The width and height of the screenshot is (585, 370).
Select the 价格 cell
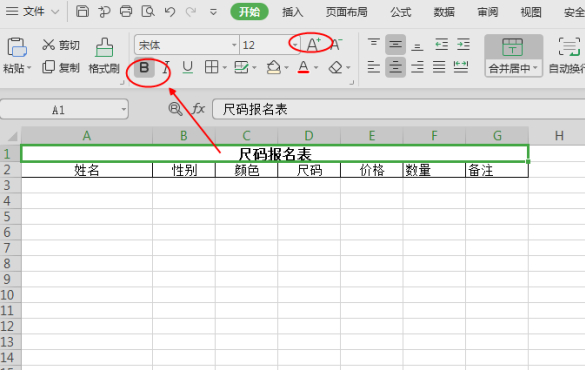(372, 170)
